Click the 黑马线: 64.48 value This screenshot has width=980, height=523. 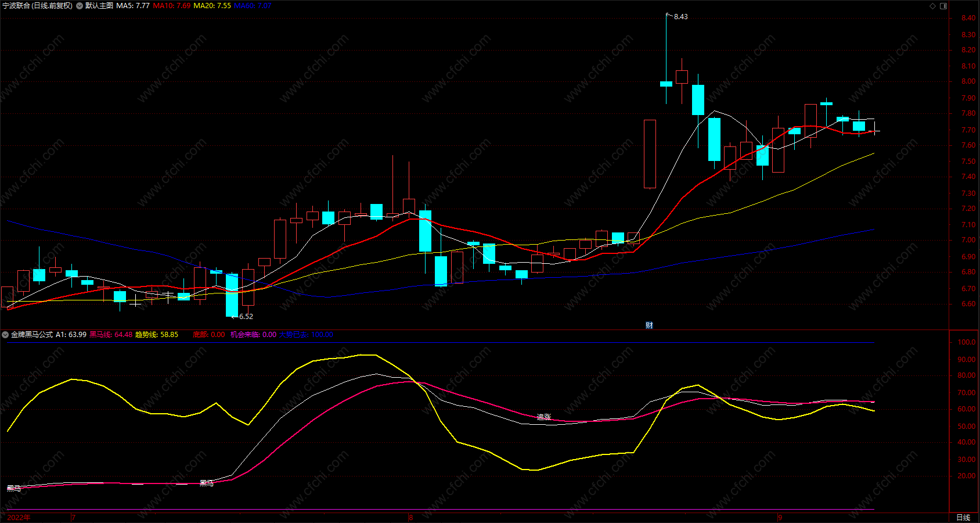111,335
